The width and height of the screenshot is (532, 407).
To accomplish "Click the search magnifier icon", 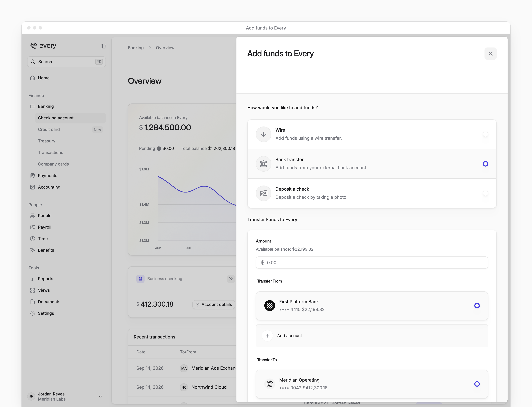I will pos(33,62).
